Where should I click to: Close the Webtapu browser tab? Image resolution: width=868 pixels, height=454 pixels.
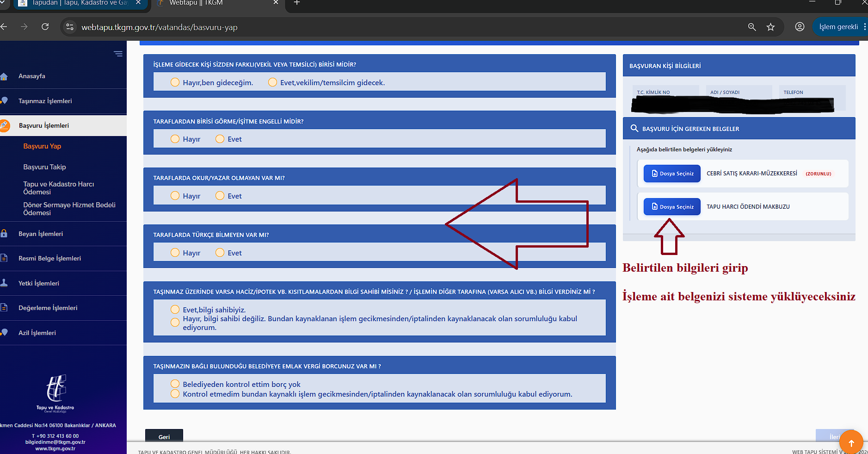pyautogui.click(x=276, y=3)
